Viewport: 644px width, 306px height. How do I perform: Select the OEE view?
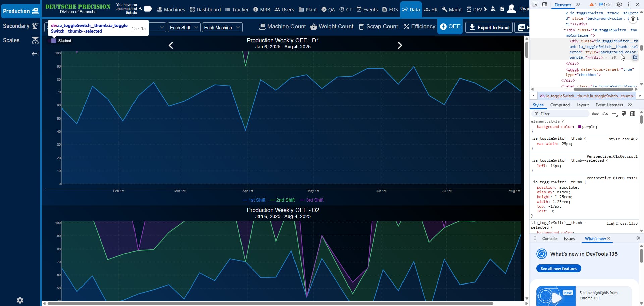(450, 27)
